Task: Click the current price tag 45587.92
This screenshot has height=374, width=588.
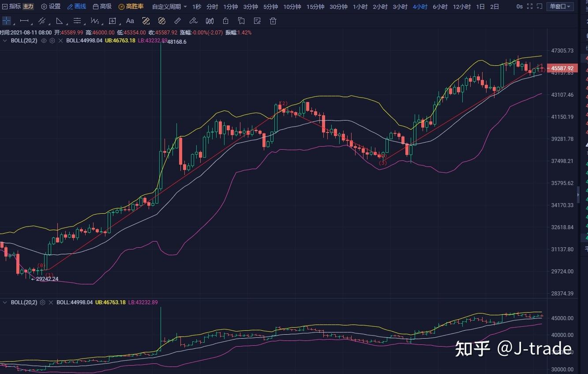Action: (562, 68)
